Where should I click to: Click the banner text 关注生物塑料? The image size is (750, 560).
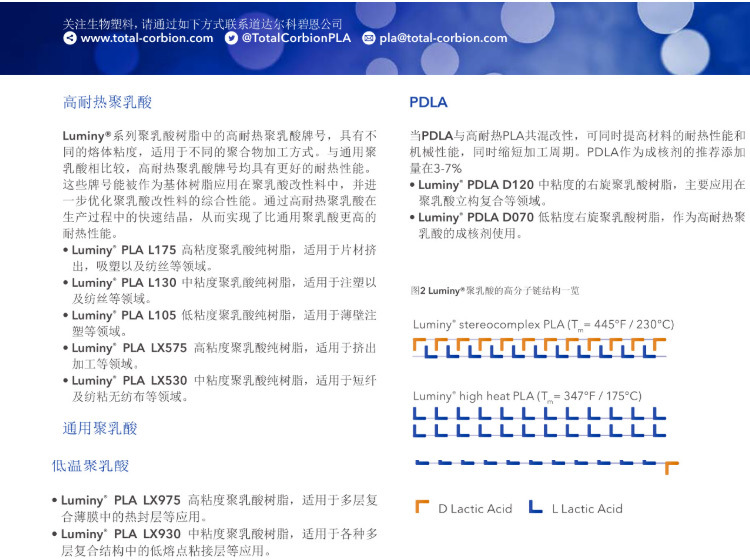pyautogui.click(x=100, y=24)
